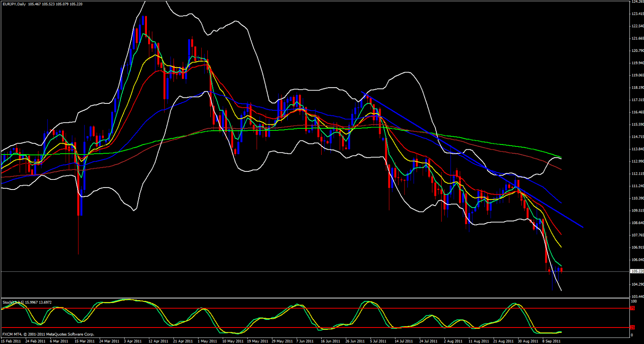The image size is (644, 344).
Task: Click the 100 label on stochastic scale
Action: [x=634, y=301]
